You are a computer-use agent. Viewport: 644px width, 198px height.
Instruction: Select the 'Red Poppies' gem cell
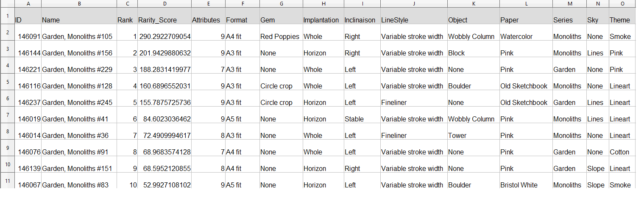pos(280,36)
